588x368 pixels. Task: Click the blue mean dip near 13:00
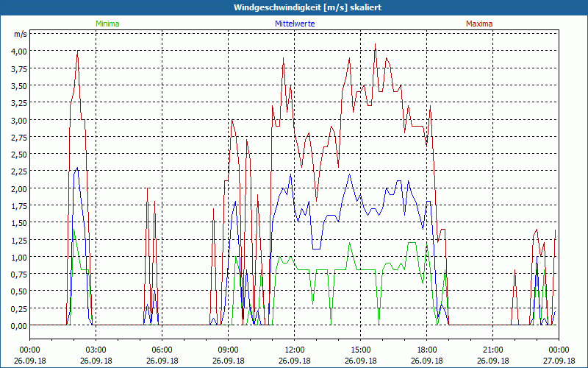(x=316, y=249)
